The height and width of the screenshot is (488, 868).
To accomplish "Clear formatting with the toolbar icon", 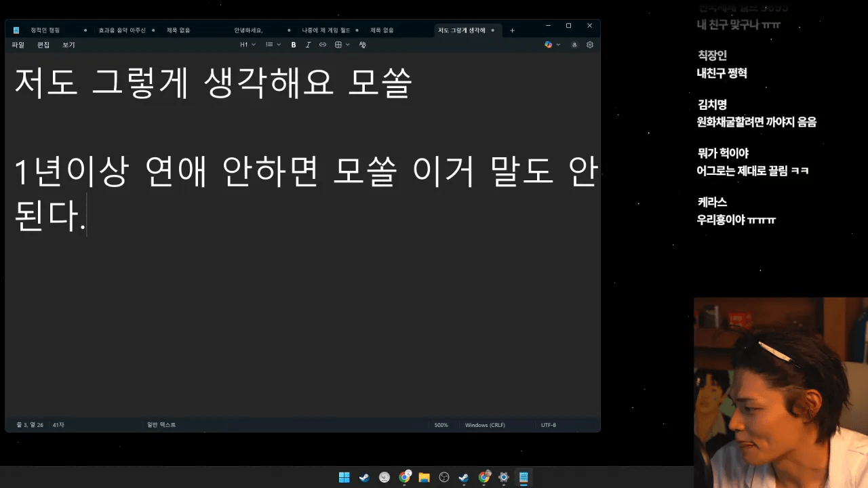I will 362,45.
